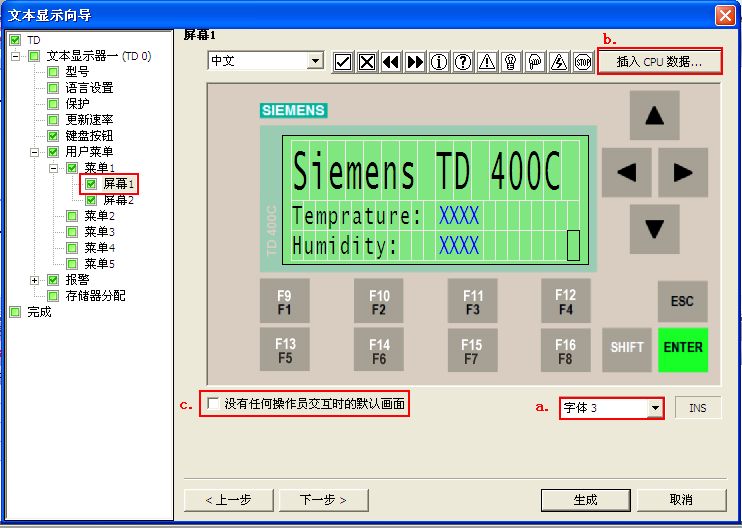Insert the hand symbol icon
The width and height of the screenshot is (742, 528).
tap(535, 62)
